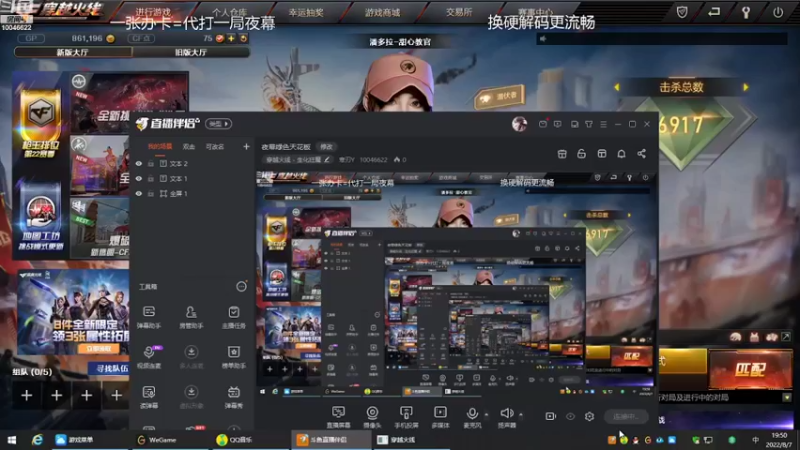The height and width of the screenshot is (450, 800).
Task: Open toolbox more options circle icon
Action: pos(241,287)
